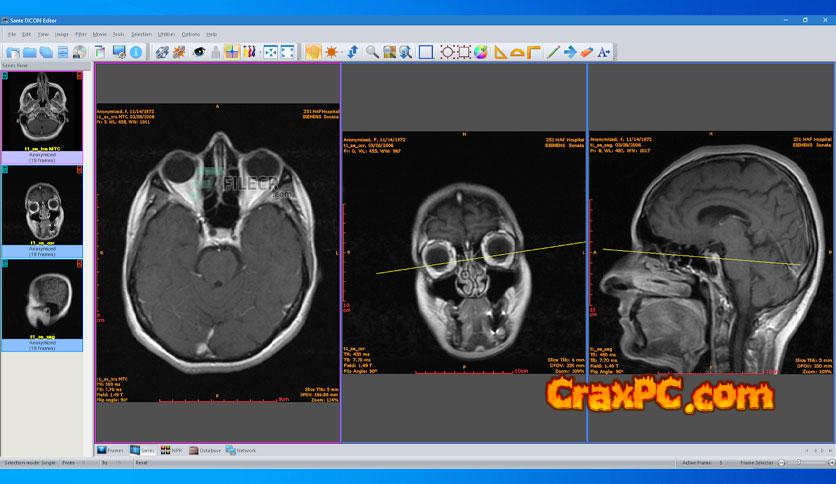Open the color palette wheel tool
Viewport: 836px width, 484px height.
pos(481,51)
